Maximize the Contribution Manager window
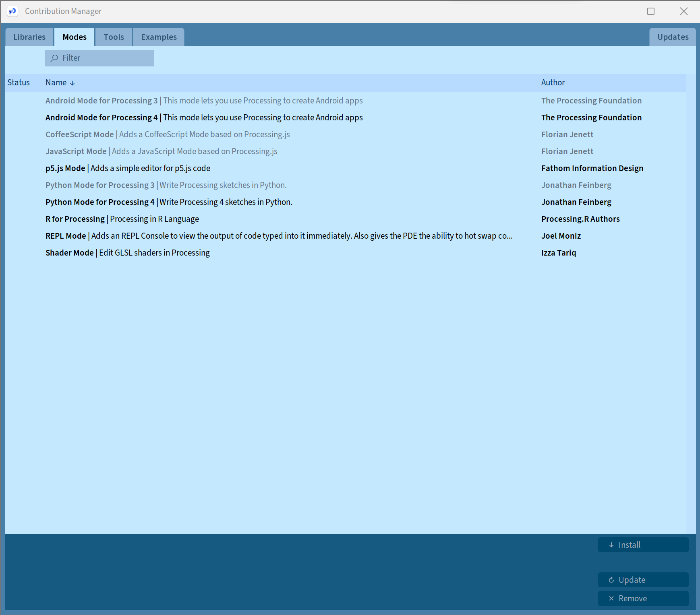The image size is (700, 615). click(650, 11)
